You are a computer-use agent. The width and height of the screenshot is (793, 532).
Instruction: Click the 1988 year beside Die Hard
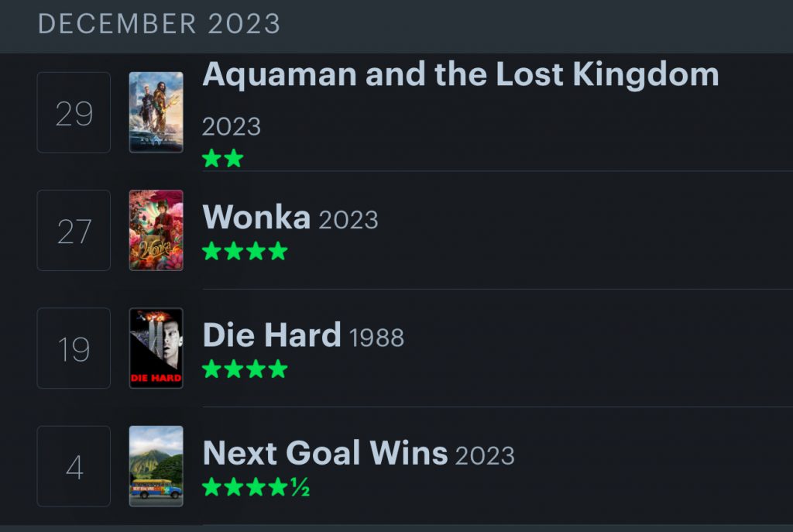(x=376, y=338)
